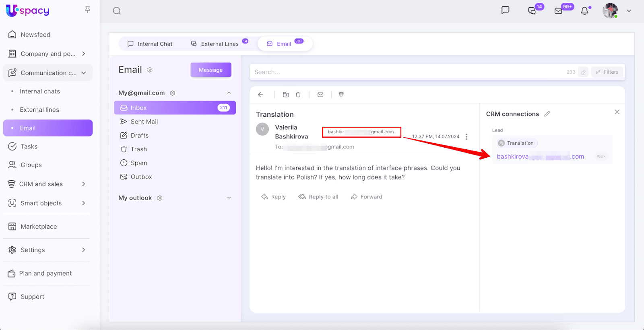Viewport: 644px width, 330px height.
Task: Open the search magnifier in header
Action: point(117,11)
